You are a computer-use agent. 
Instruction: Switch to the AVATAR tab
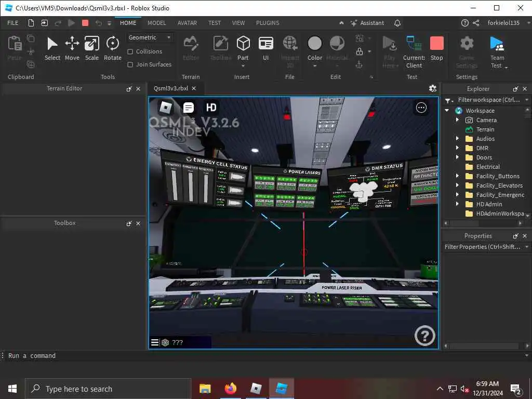coord(187,23)
